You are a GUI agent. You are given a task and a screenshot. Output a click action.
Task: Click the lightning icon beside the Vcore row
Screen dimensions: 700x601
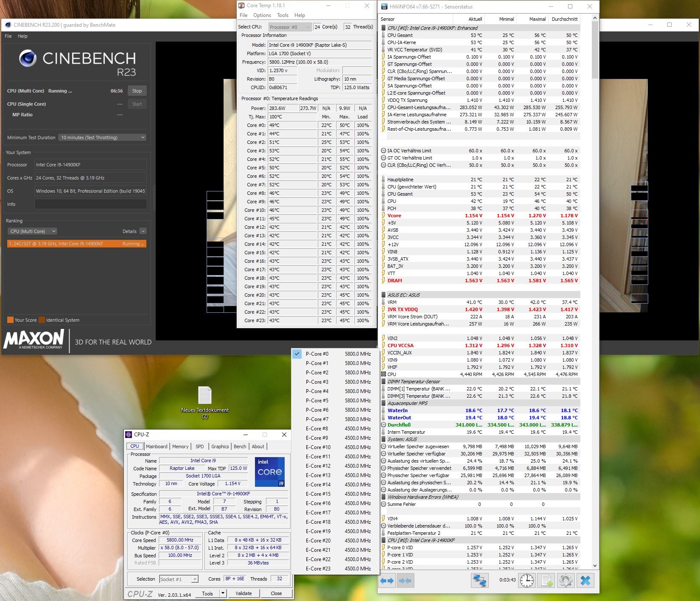click(384, 216)
